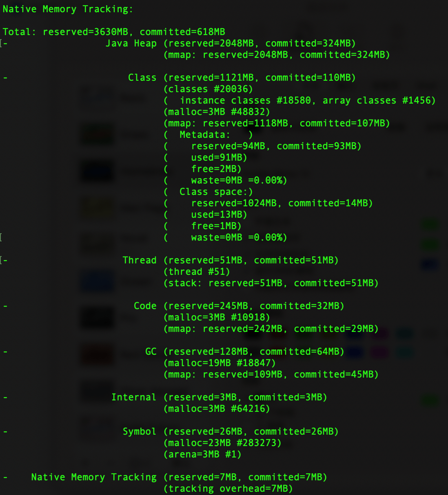Click the 'Class space:' sub-heading
Screen dimensions: 448x495
click(214, 192)
